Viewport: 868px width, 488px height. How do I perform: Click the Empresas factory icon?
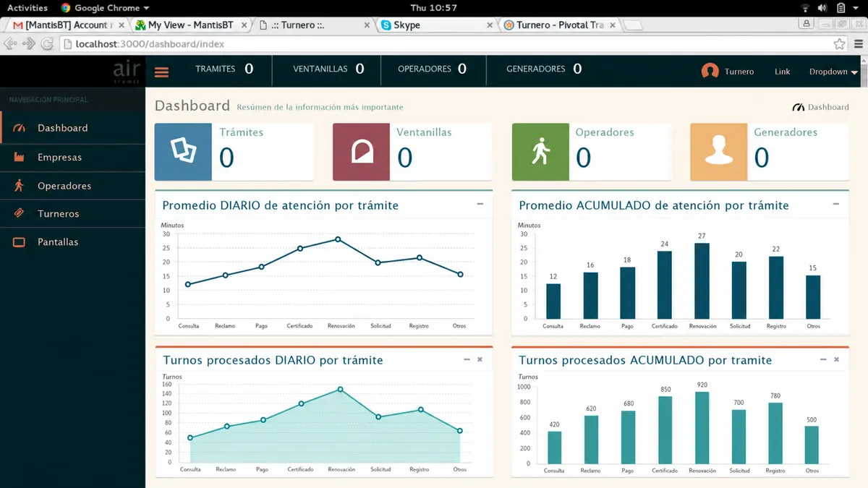pyautogui.click(x=20, y=157)
